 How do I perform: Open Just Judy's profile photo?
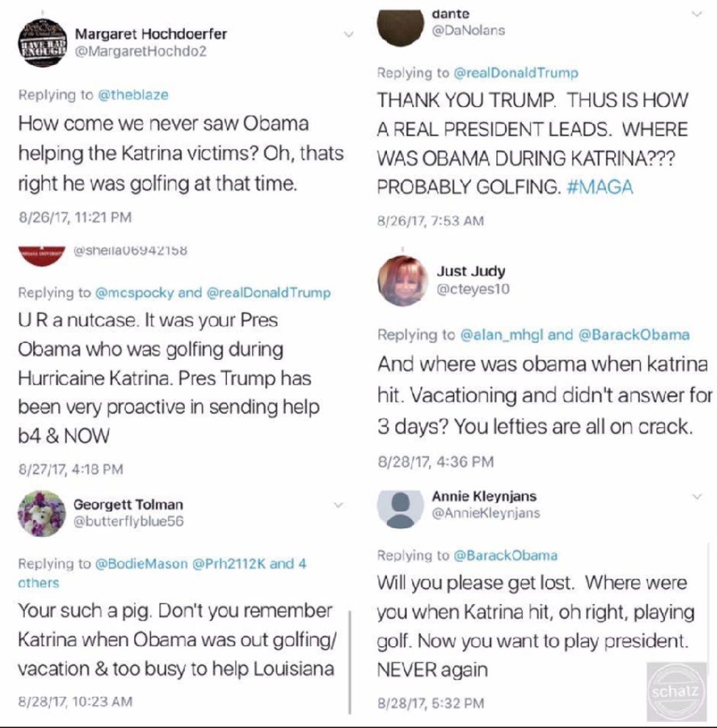402,280
